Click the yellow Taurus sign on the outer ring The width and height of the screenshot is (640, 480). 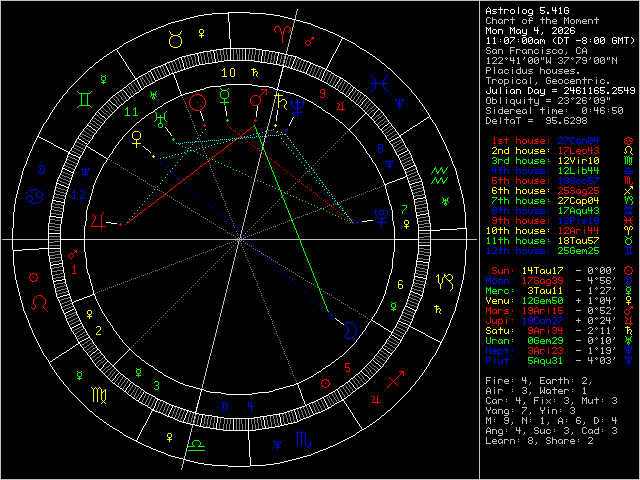click(x=176, y=40)
